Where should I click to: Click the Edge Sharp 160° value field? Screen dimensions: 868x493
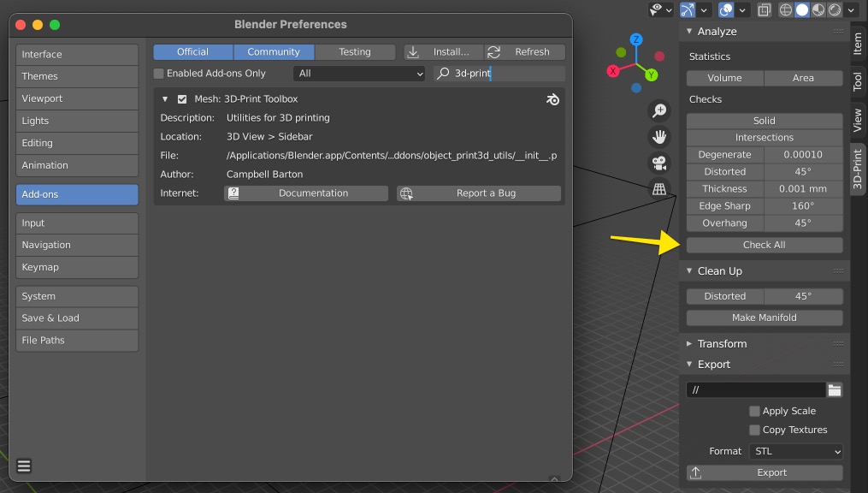click(x=803, y=206)
